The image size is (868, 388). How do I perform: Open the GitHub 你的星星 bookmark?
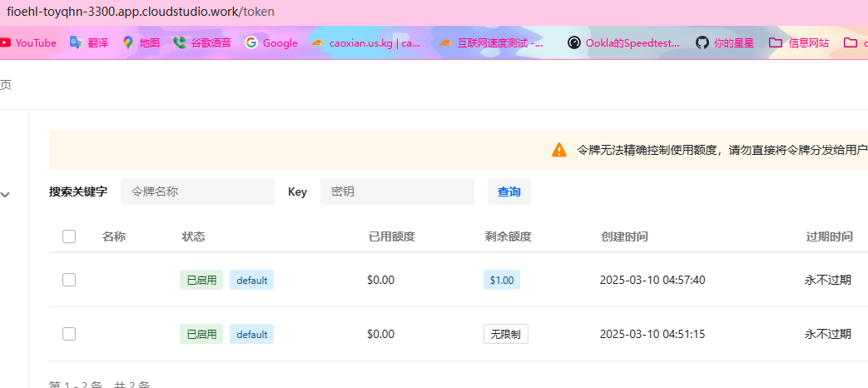[725, 42]
